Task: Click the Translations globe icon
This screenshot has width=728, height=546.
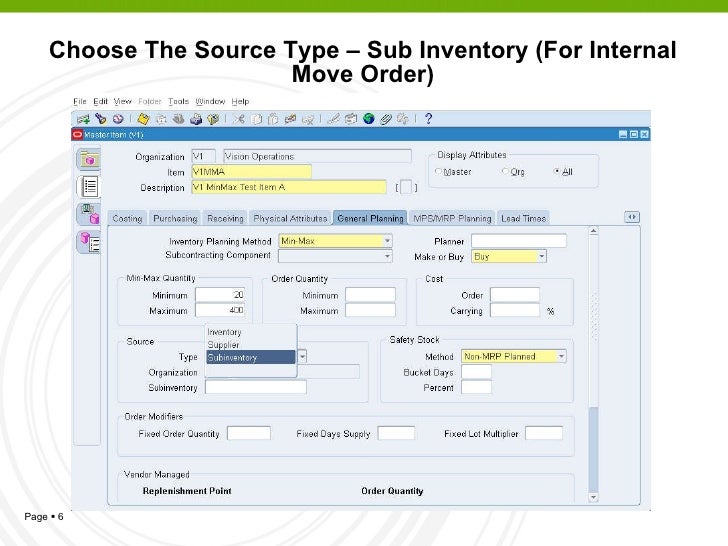Action: click(x=369, y=119)
